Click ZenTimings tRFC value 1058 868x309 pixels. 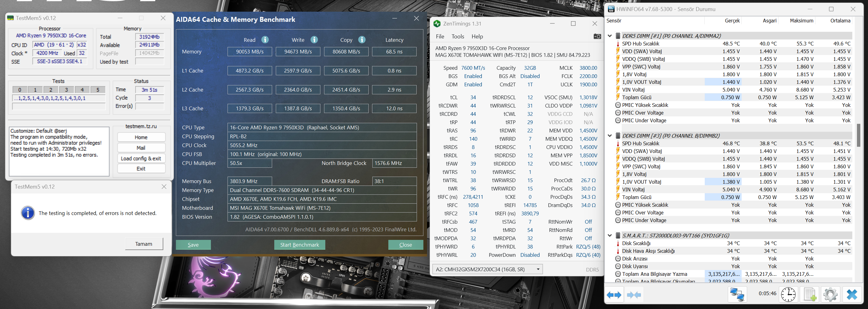pyautogui.click(x=473, y=205)
